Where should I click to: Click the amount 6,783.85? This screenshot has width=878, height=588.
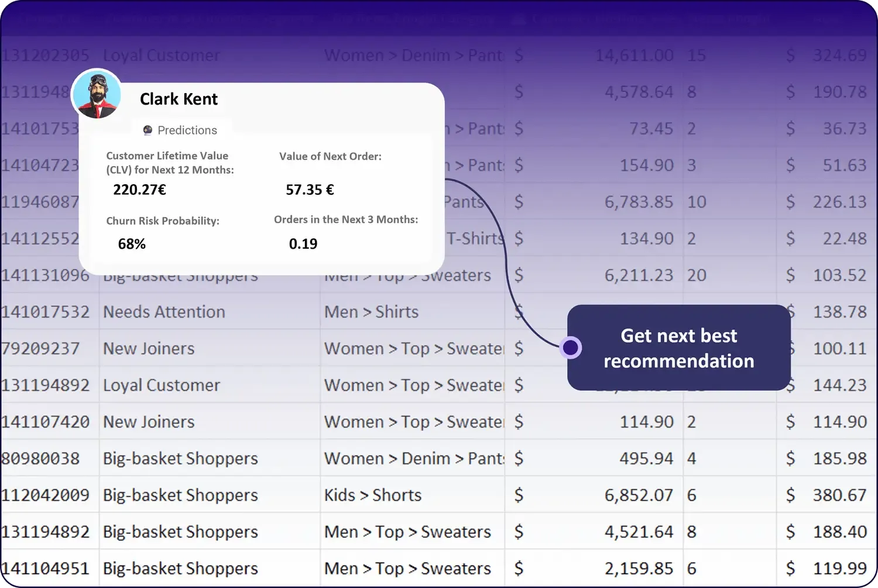pos(639,202)
